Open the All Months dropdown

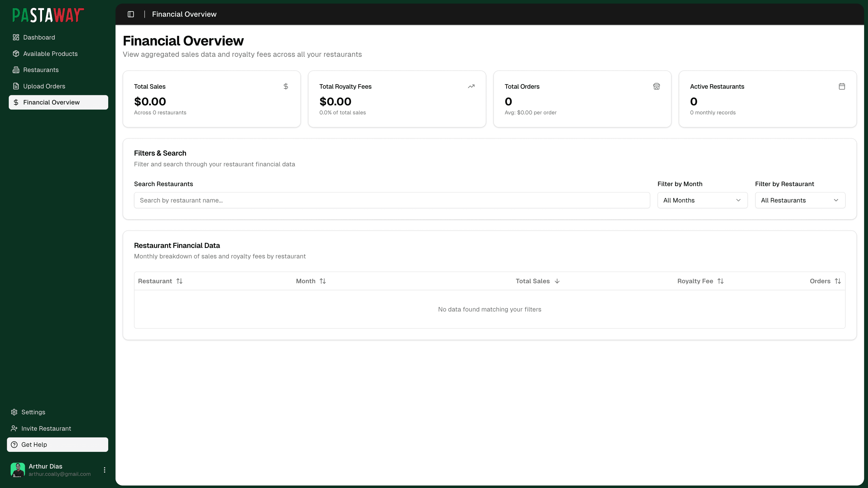702,200
